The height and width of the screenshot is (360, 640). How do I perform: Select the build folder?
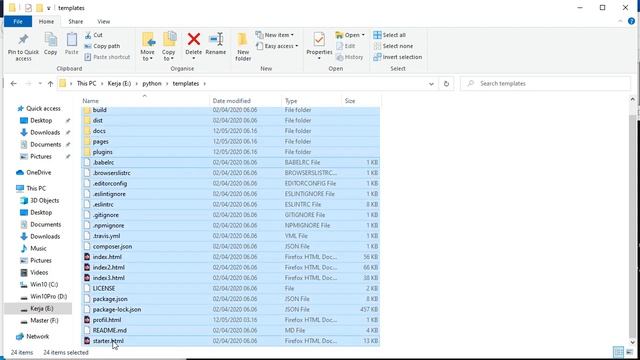point(231,110)
